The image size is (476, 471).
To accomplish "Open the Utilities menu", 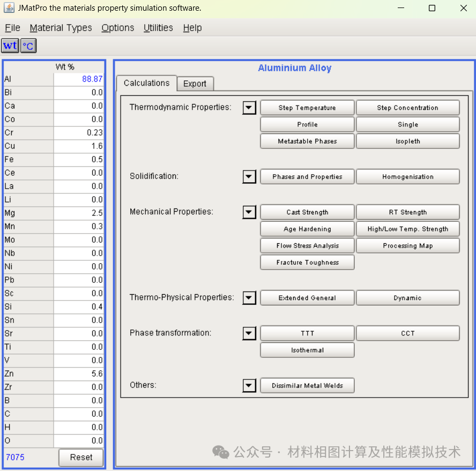I will 158,28.
